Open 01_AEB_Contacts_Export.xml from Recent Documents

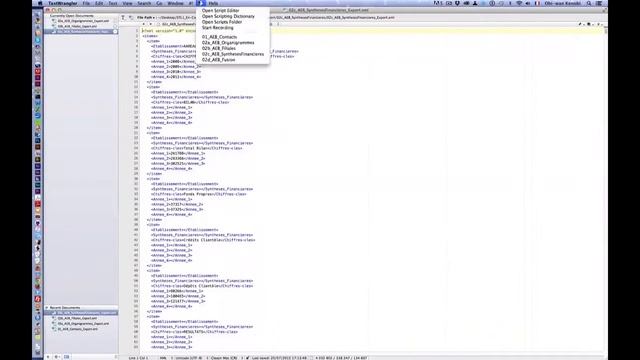click(78, 329)
